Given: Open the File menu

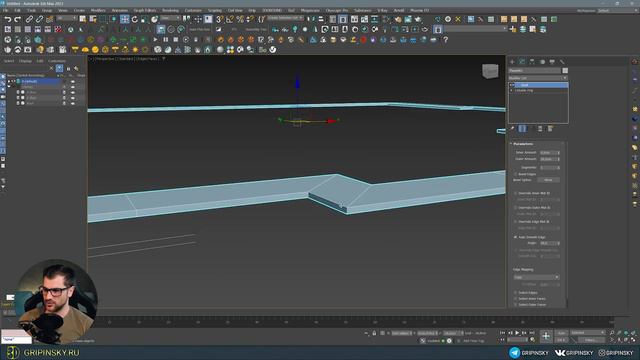Looking at the screenshot, I should click(6, 10).
